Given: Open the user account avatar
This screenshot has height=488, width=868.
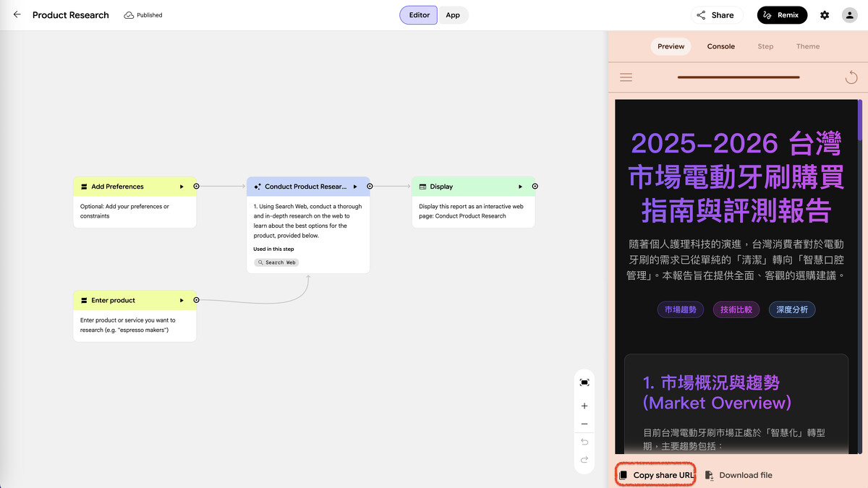Looking at the screenshot, I should [850, 15].
